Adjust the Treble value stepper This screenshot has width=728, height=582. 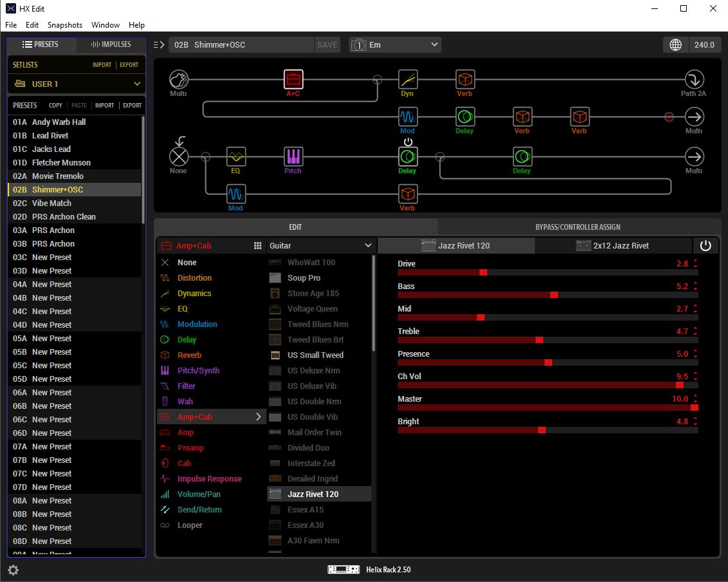pyautogui.click(x=695, y=331)
